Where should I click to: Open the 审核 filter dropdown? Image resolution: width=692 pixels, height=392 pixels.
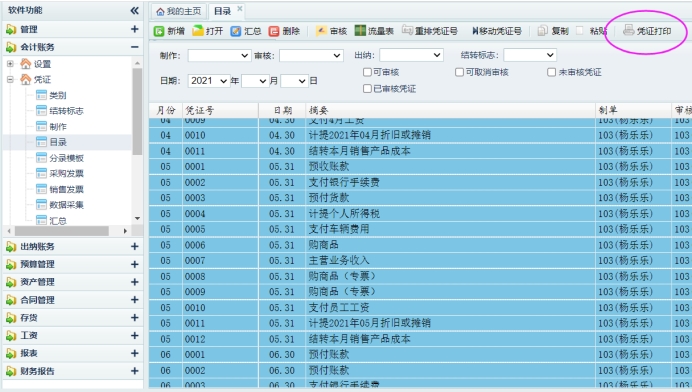coord(311,56)
